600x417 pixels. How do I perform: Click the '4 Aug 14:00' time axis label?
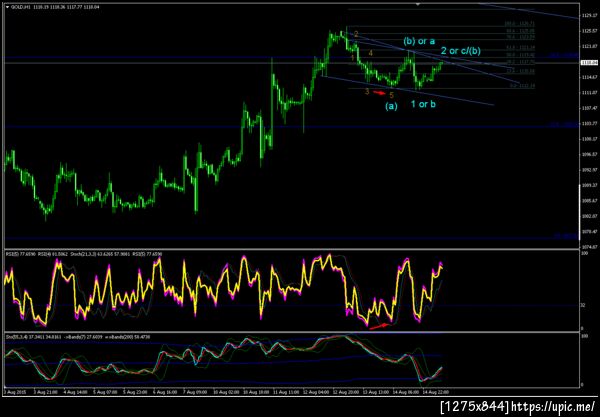tap(75, 392)
